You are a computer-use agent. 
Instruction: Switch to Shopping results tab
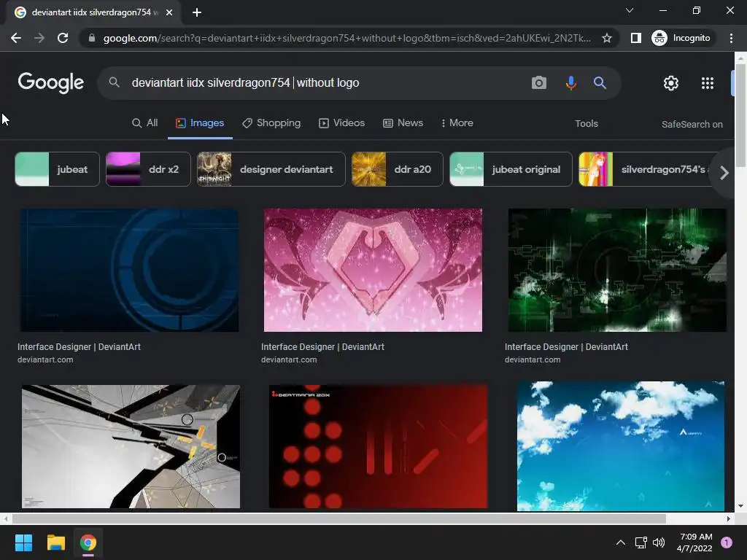[271, 122]
